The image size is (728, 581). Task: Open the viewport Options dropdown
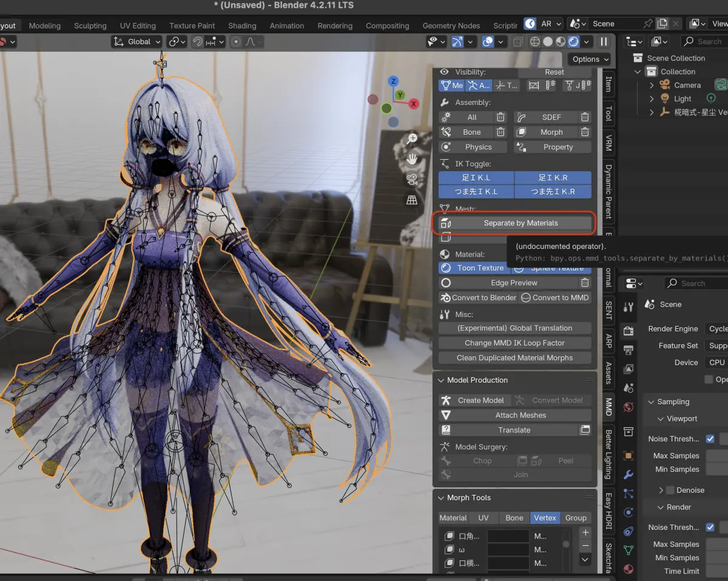pos(590,59)
